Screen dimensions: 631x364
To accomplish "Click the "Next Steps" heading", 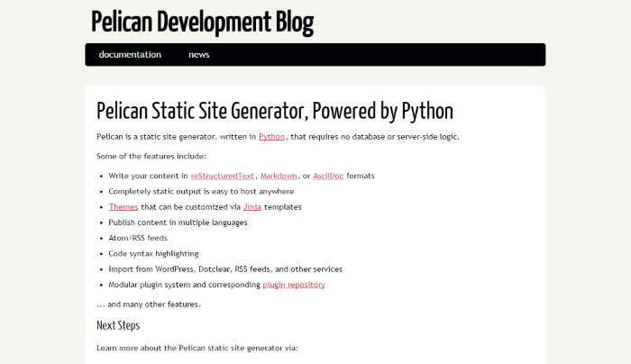I will tap(118, 325).
